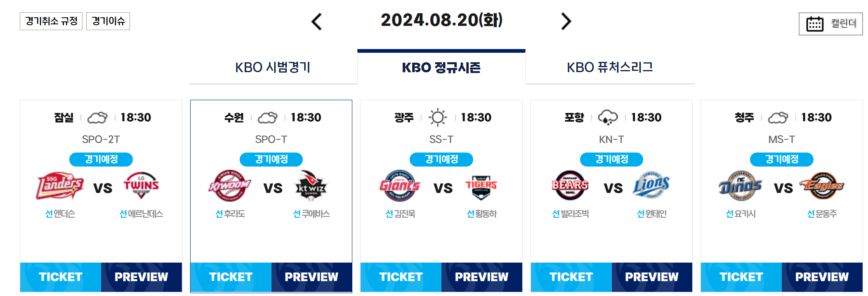Select the kt wiz team logo
Screen dimensions: 868x296
(x=311, y=186)
